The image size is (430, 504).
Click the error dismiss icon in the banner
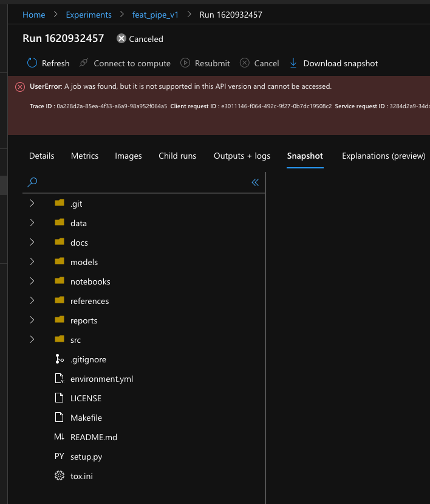point(19,86)
